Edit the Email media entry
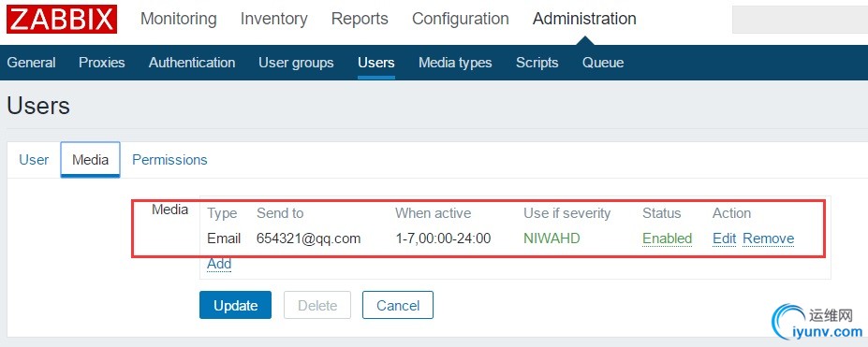 click(724, 239)
